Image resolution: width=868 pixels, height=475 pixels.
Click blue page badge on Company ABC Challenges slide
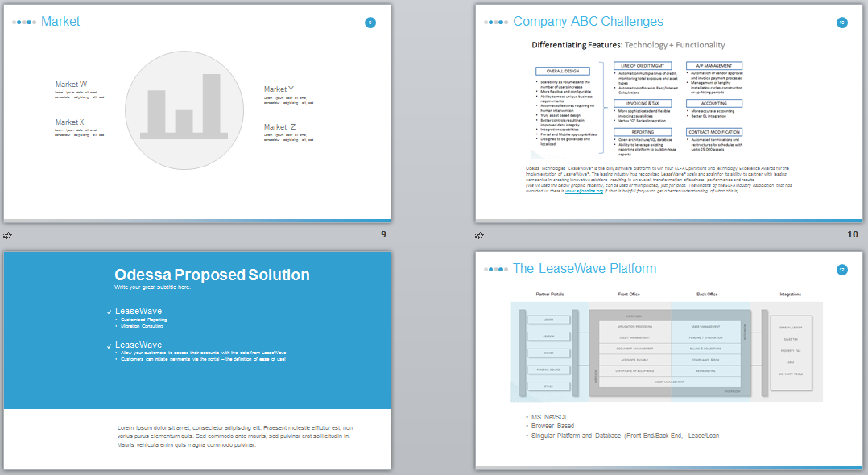pos(842,23)
